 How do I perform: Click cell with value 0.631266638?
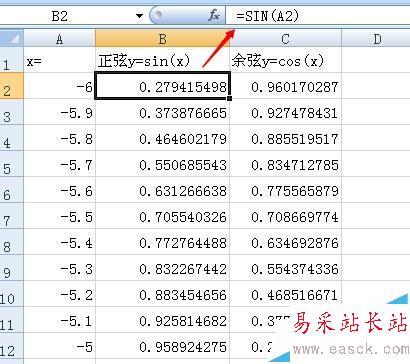coord(162,190)
